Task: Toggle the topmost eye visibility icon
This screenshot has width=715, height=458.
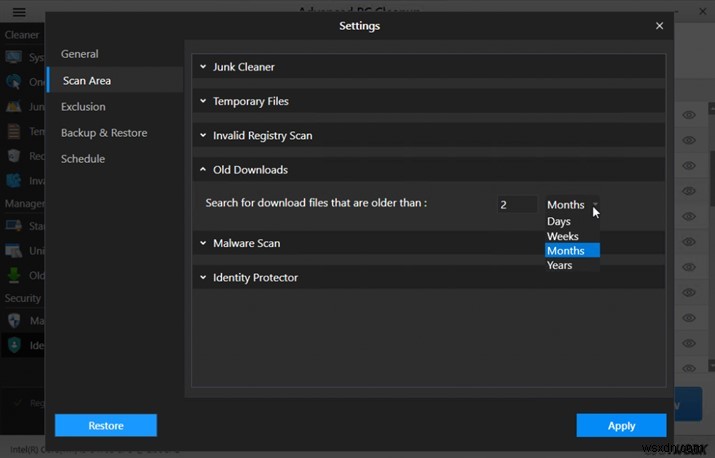Action: [689, 116]
